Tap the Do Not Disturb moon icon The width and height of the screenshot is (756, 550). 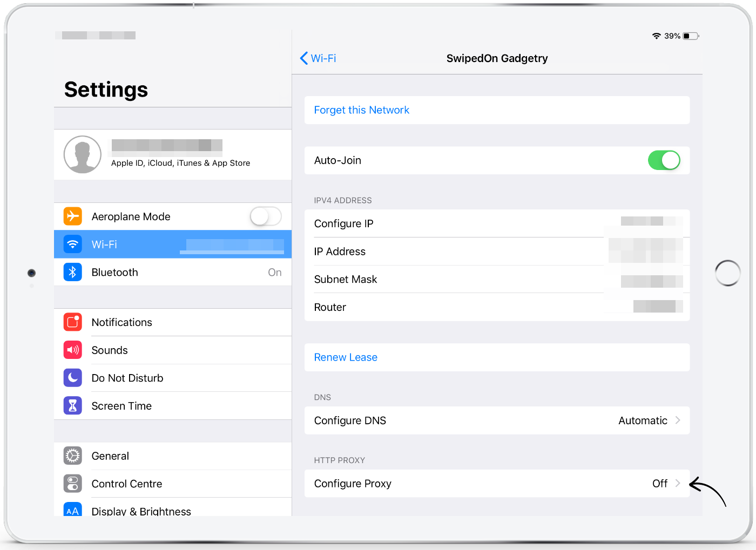tap(73, 378)
